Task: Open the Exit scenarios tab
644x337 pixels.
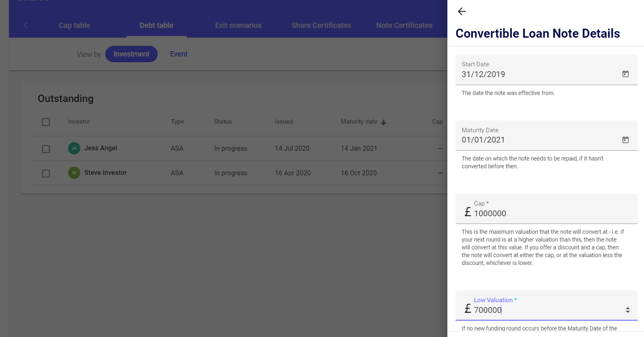Action: coord(238,25)
